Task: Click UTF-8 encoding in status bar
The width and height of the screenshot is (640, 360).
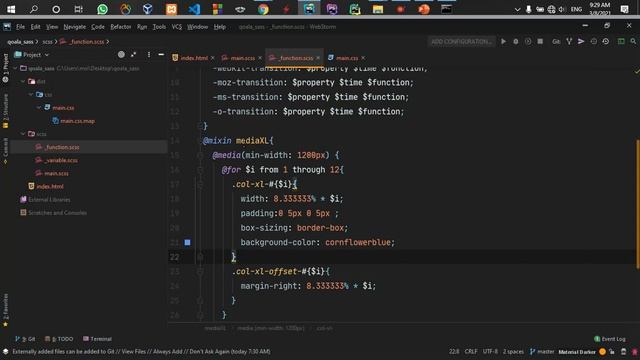Action: [x=490, y=351]
